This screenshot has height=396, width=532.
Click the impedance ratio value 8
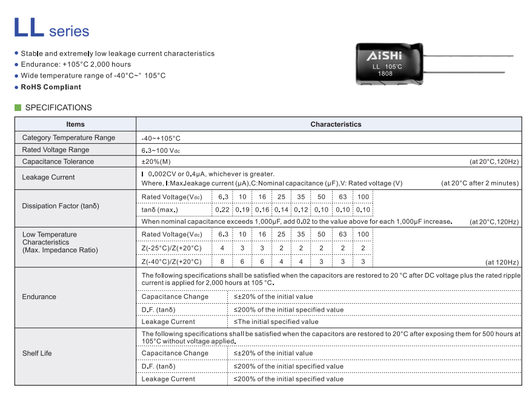(x=222, y=261)
